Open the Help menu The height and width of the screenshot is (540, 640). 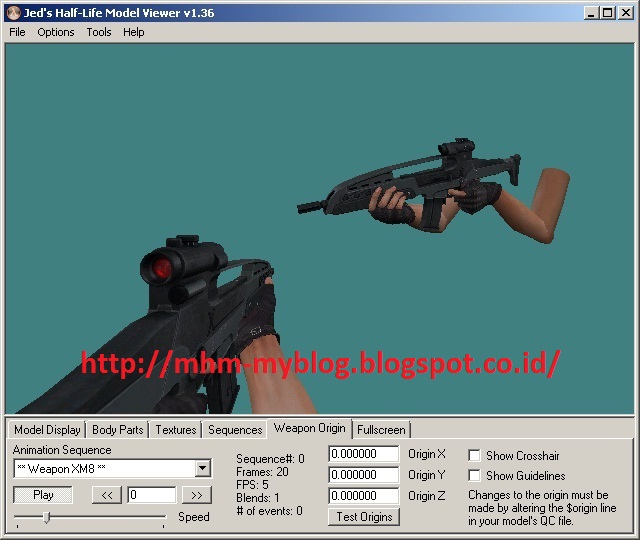(133, 32)
